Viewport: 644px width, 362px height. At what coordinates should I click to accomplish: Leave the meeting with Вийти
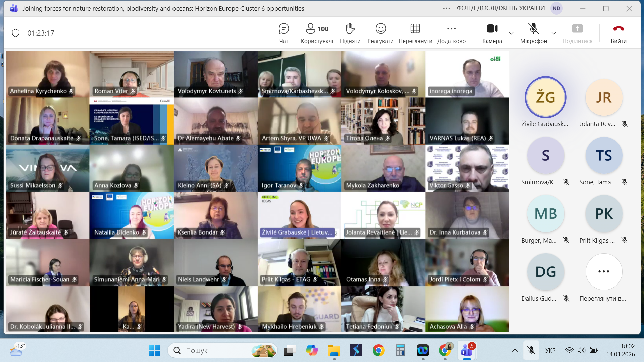click(x=618, y=33)
